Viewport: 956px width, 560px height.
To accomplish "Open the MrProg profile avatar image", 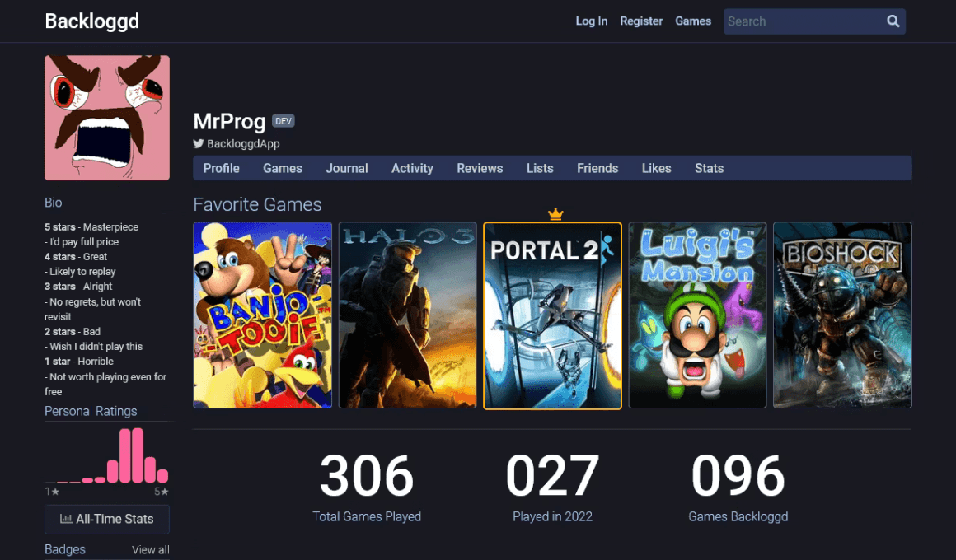I will point(107,118).
